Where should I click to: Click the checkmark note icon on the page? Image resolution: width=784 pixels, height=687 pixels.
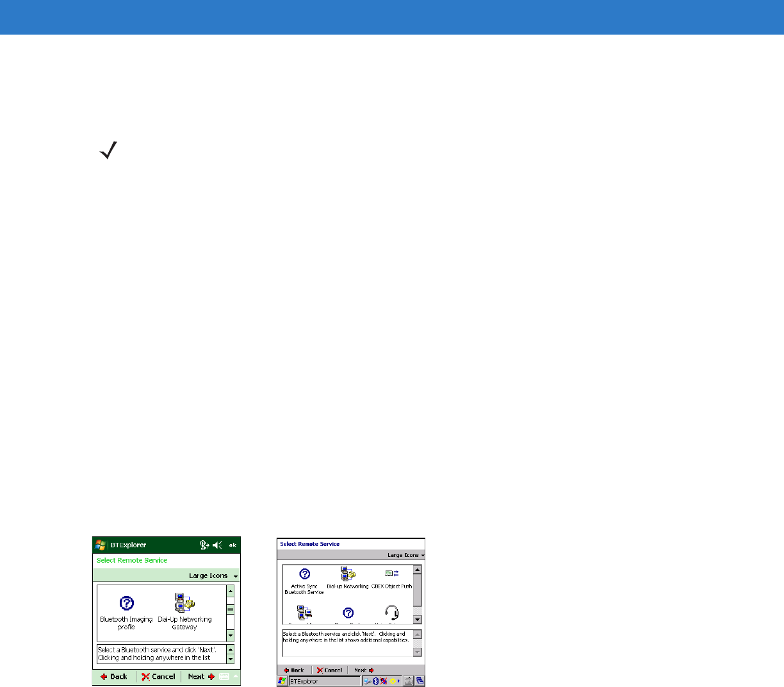108,152
